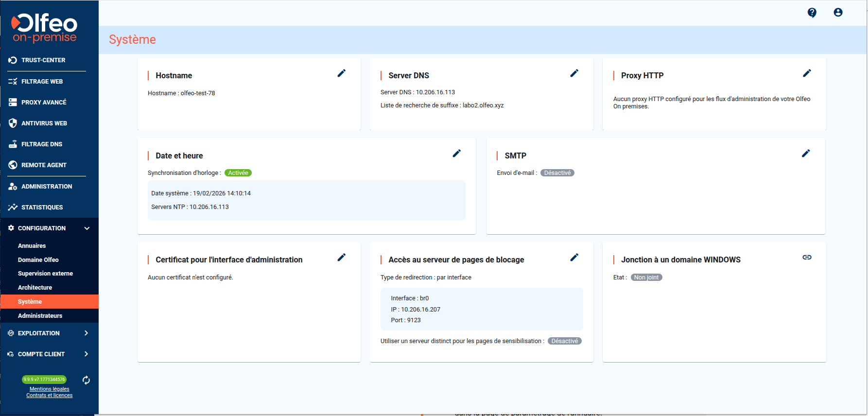Click the Remote Agent globe icon
The image size is (868, 416).
13,165
